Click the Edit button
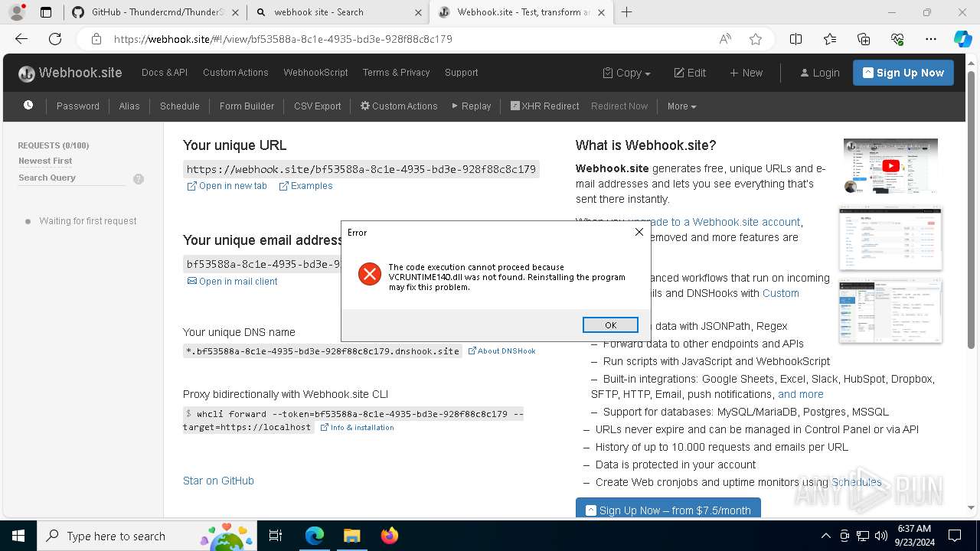 click(690, 73)
